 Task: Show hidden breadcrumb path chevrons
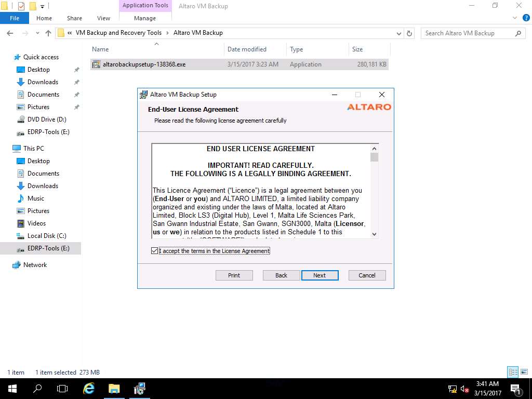70,33
